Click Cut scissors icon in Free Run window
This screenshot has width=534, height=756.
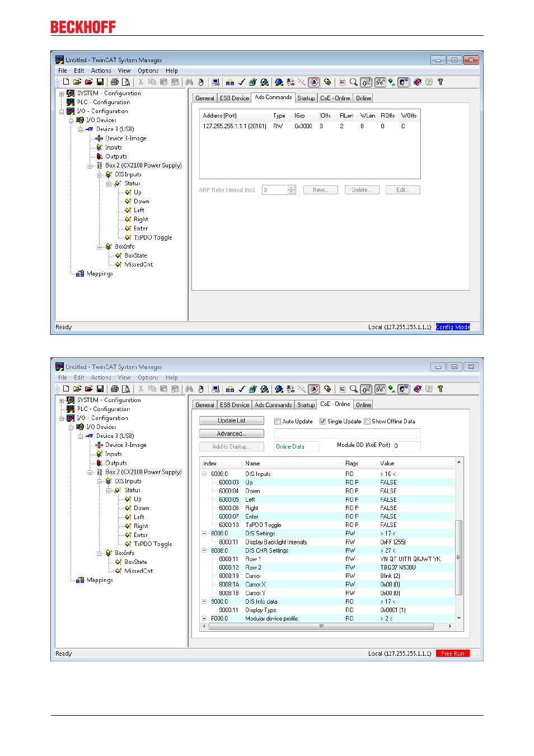coord(141,389)
